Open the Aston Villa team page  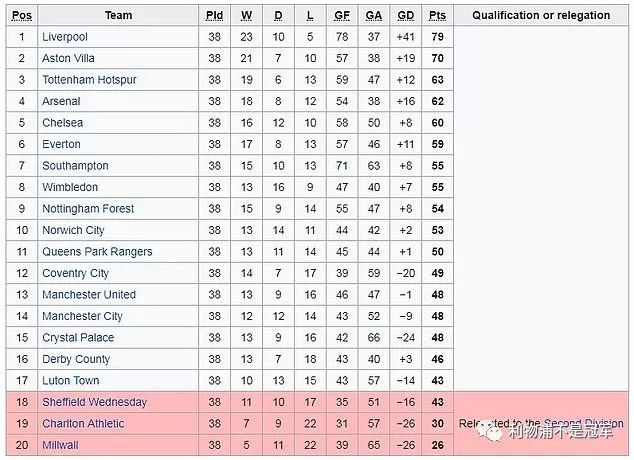click(x=69, y=58)
